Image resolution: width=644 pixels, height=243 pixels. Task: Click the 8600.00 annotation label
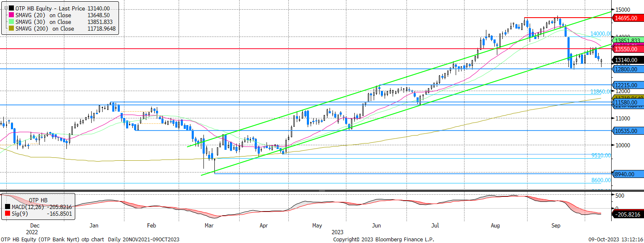pos(601,180)
